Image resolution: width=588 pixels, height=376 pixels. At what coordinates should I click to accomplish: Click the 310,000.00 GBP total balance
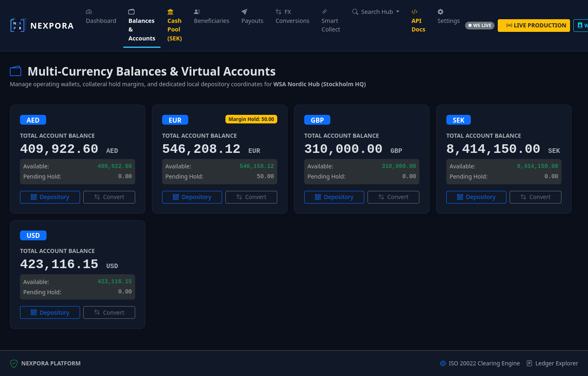353,149
